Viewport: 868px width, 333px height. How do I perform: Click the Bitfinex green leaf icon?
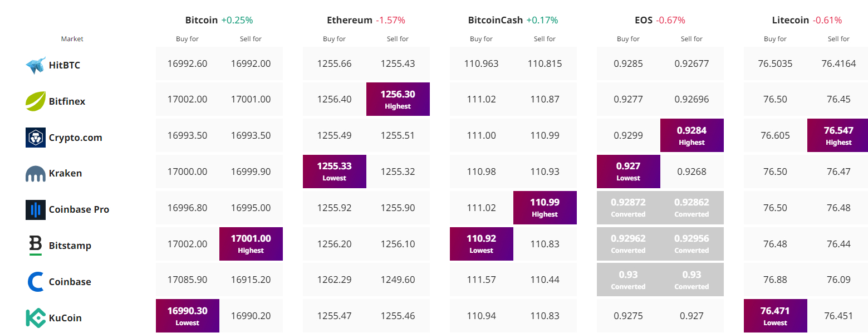pyautogui.click(x=36, y=101)
